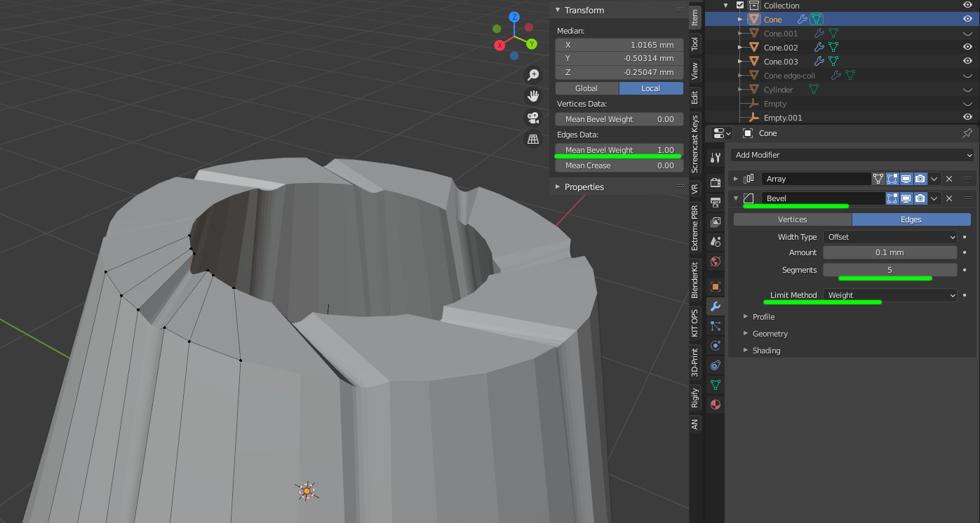Open the BlenderKit sidebar tab
The height and width of the screenshot is (523, 980).
695,280
